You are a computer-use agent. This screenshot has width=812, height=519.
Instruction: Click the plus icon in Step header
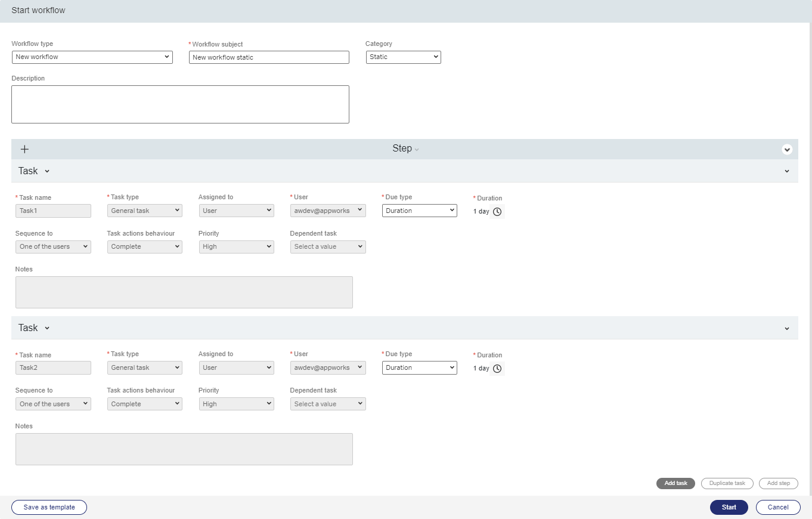click(x=24, y=149)
